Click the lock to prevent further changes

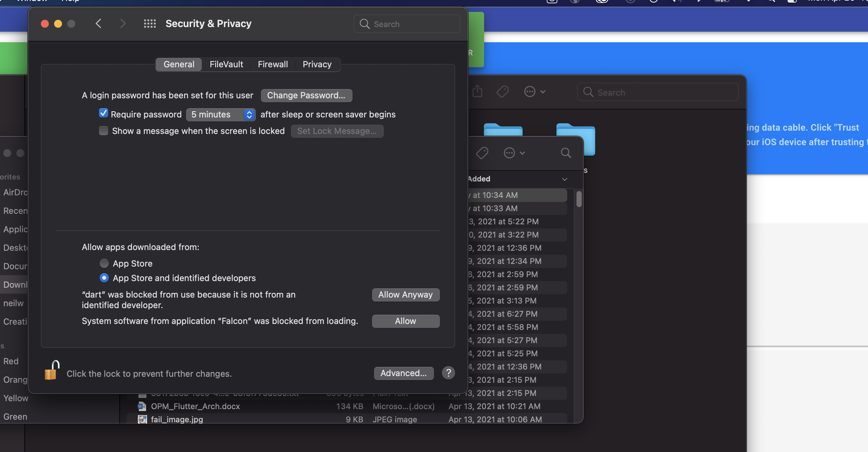51,371
